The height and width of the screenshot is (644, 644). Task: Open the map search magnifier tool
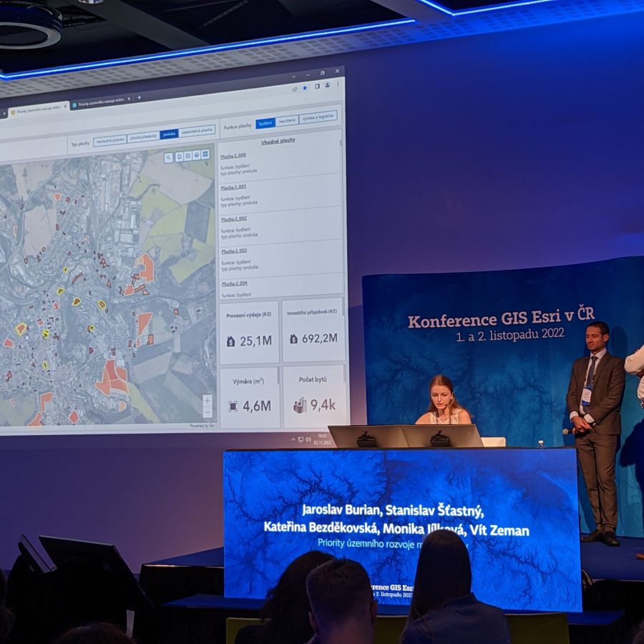point(168,158)
